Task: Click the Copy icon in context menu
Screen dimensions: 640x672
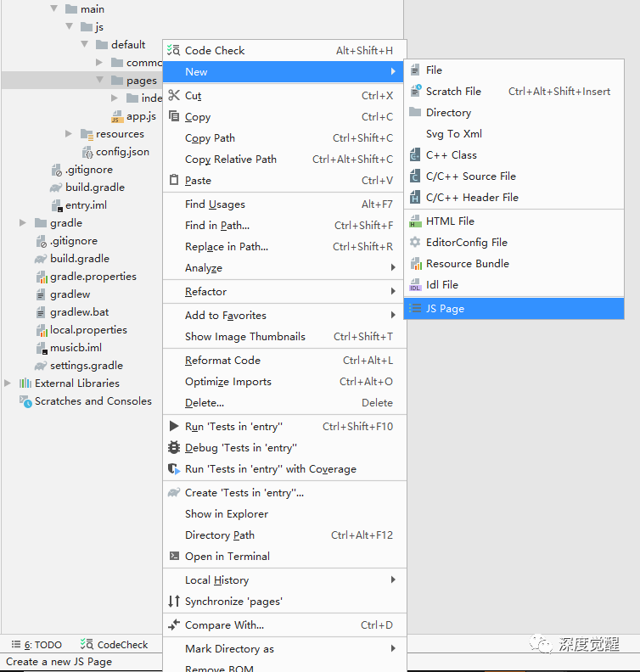Action: click(x=174, y=116)
